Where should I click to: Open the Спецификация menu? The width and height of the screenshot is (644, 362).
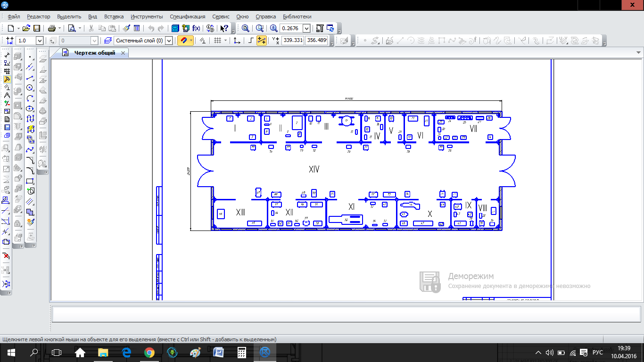pos(188,16)
